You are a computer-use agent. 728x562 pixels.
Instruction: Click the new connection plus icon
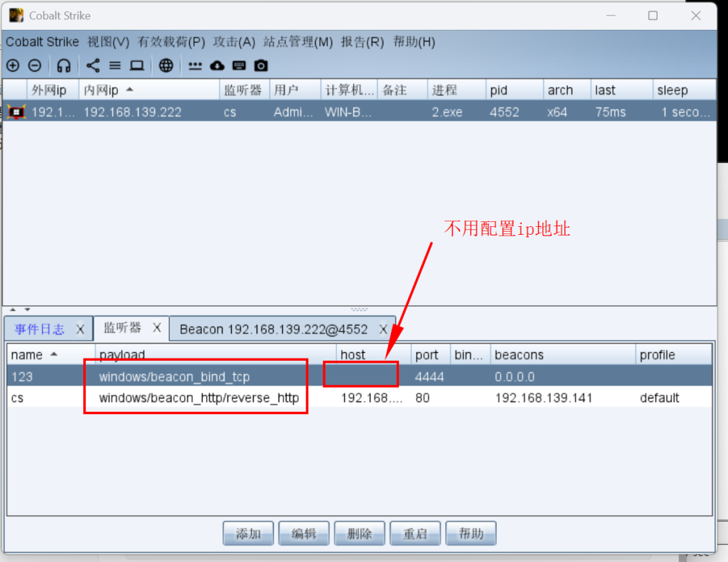[13, 65]
